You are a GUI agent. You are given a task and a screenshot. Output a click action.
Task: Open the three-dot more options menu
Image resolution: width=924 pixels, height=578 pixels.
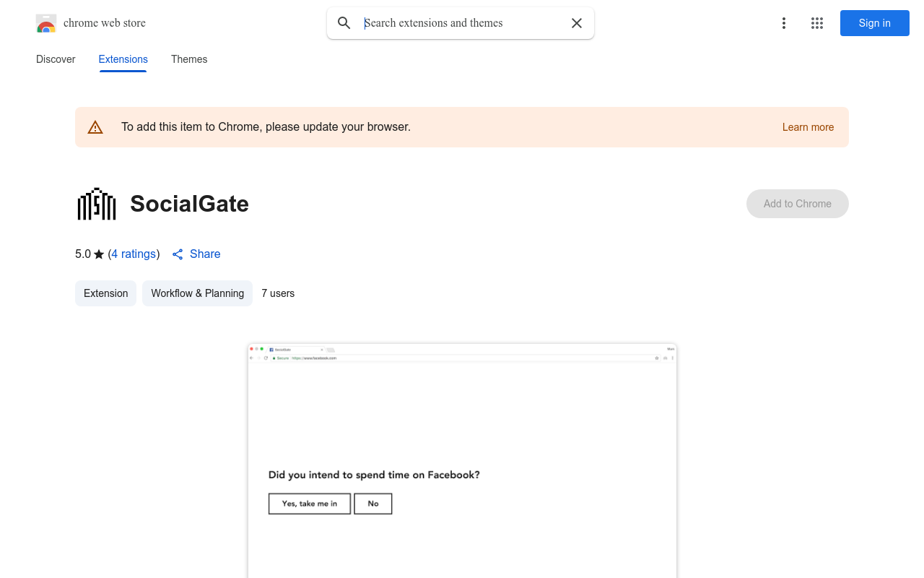pos(784,23)
